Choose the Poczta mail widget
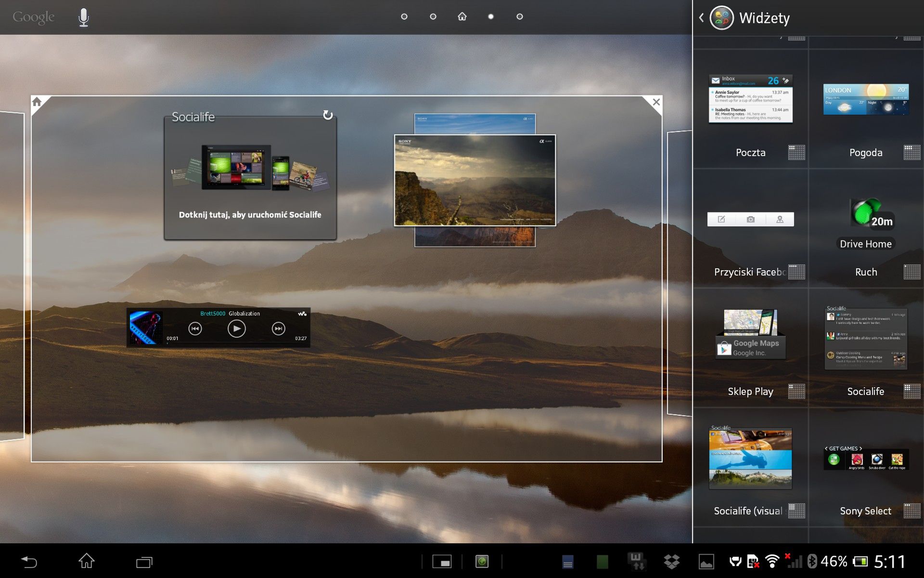Viewport: 924px width, 578px height. pyautogui.click(x=750, y=99)
